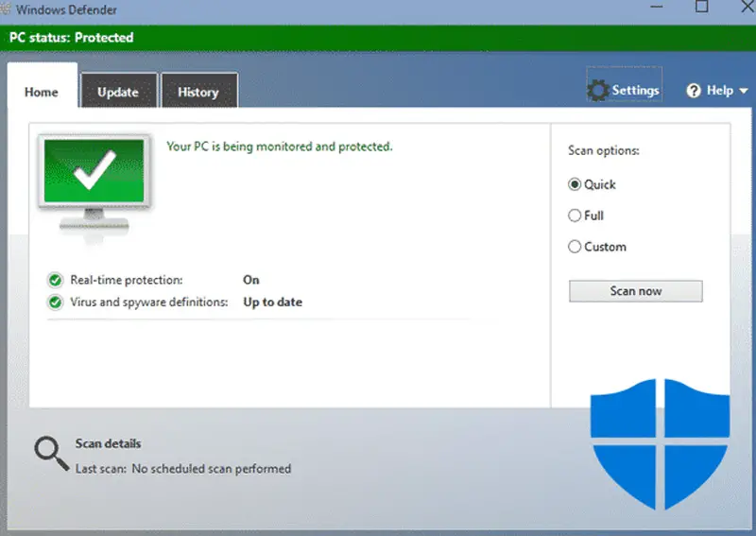Click the Help question mark icon
Screen dimensions: 756x536
[x=694, y=91]
